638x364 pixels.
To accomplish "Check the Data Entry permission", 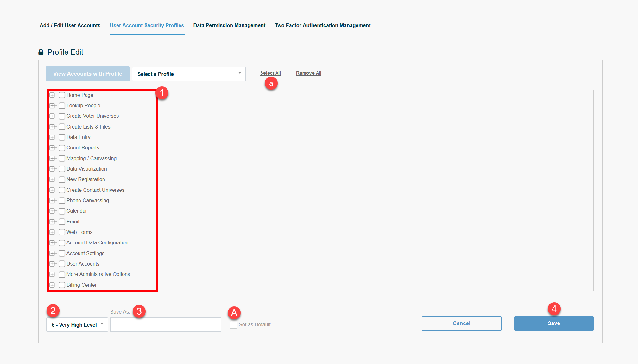I will click(x=62, y=137).
